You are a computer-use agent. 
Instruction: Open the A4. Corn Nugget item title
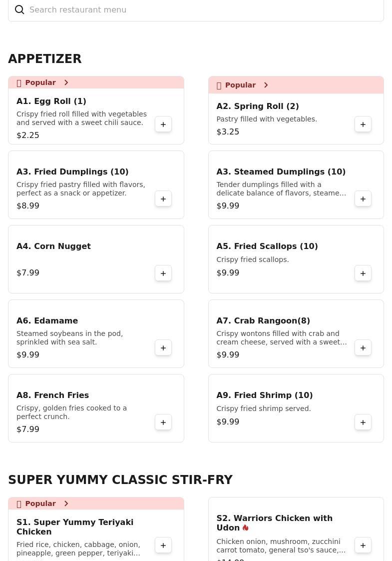coord(53,246)
